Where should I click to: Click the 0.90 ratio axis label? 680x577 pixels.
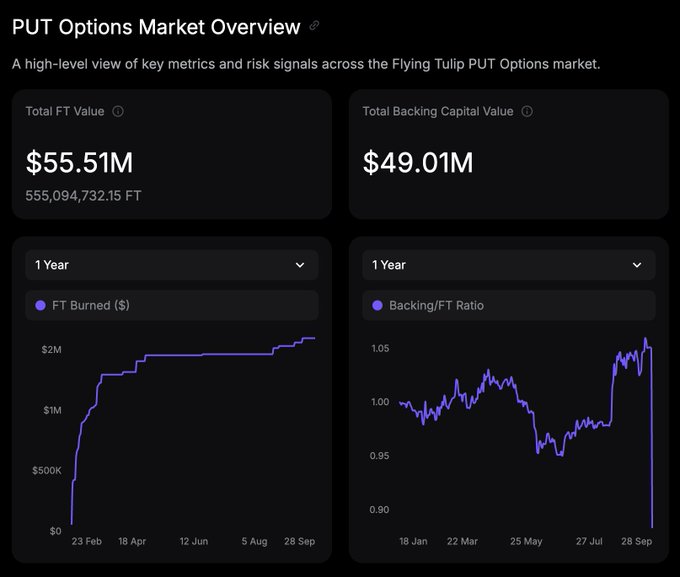[x=379, y=510]
